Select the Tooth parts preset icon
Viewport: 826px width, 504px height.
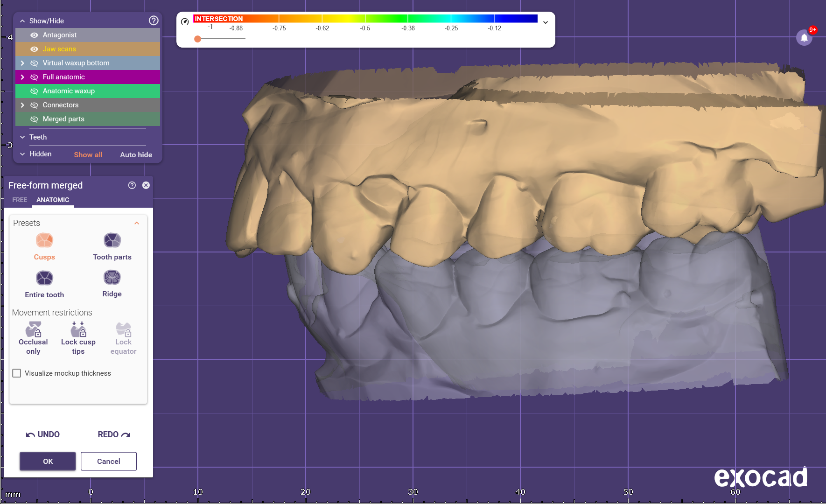pos(112,240)
